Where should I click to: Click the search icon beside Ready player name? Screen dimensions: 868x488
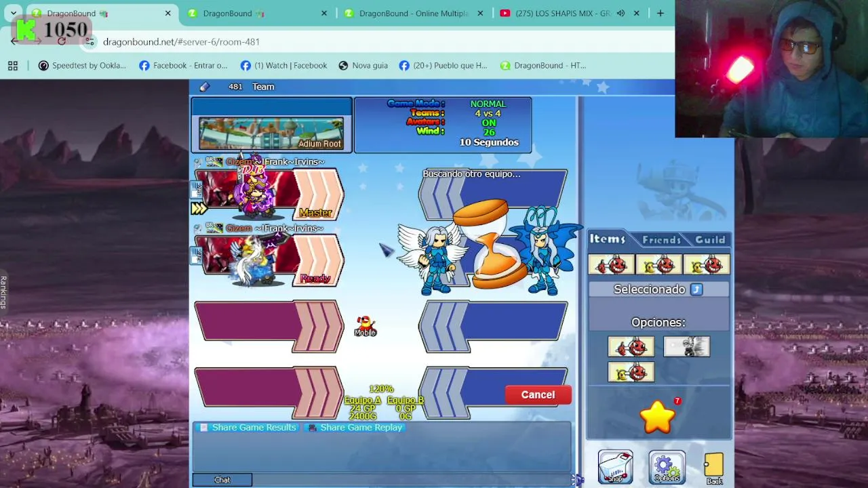coord(197,228)
